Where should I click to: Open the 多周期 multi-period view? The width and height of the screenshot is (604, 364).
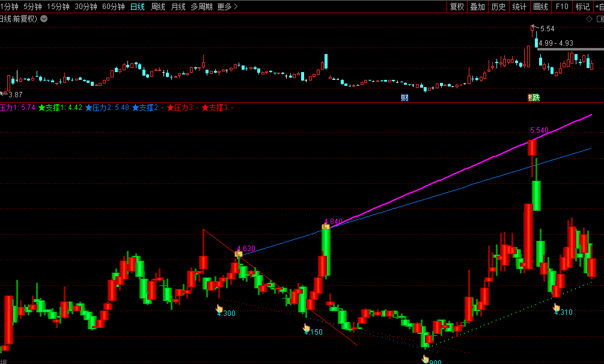[x=201, y=7]
